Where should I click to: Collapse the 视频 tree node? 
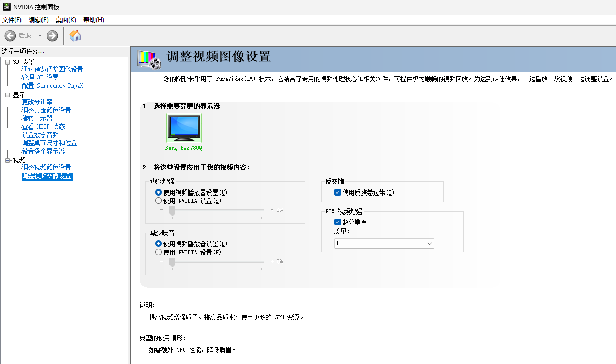(8, 160)
